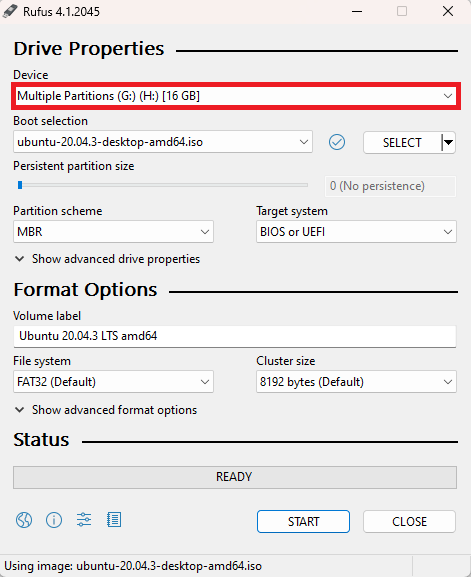The image size is (471, 577).
Task: Open the Device dropdown
Action: pos(236,96)
